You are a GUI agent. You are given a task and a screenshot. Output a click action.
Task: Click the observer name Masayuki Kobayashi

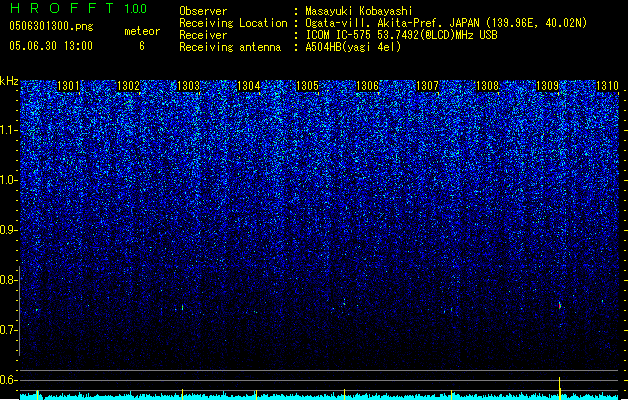[359, 11]
